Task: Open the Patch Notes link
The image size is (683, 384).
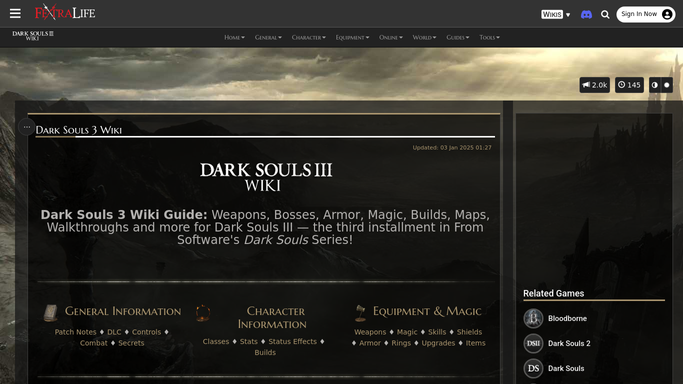Action: [75, 332]
